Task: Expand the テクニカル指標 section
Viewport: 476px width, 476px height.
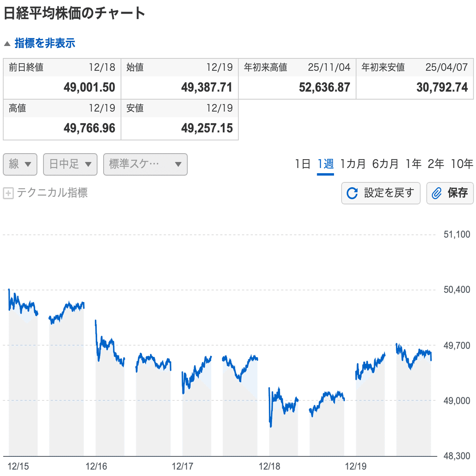Action: [52, 193]
